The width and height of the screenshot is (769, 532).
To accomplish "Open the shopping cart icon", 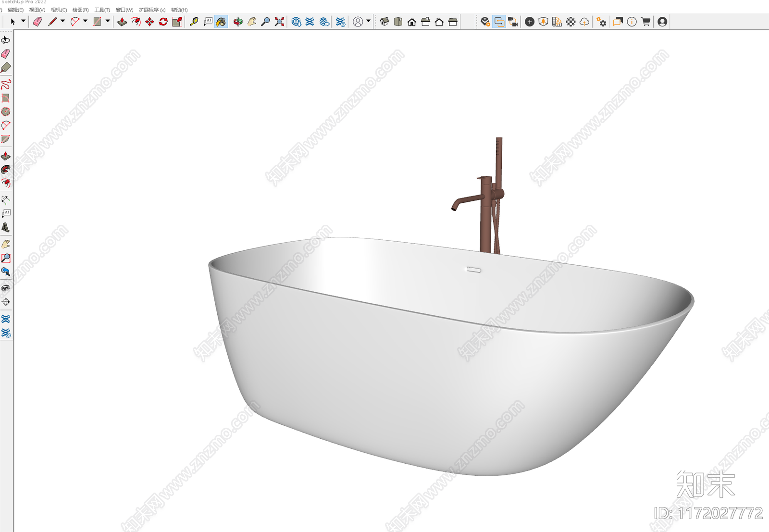I will 645,22.
